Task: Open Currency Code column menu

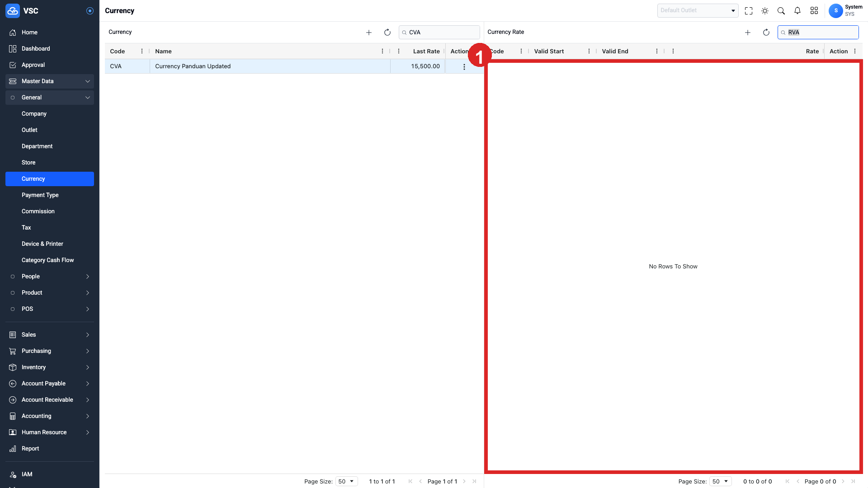Action: pyautogui.click(x=142, y=52)
